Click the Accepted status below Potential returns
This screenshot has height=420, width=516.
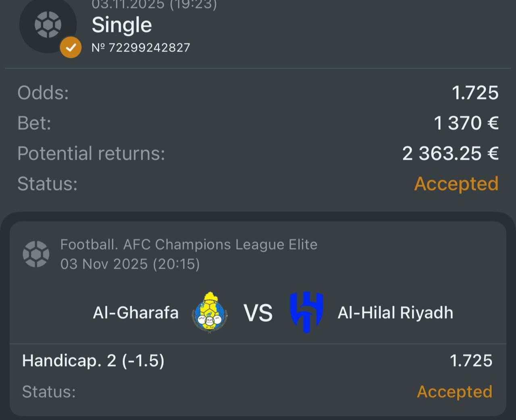click(456, 184)
